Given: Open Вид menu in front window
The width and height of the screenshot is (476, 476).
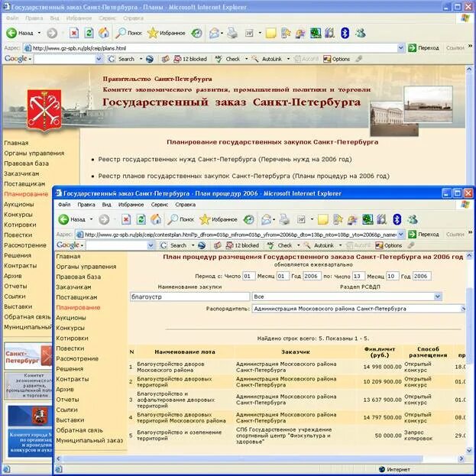Looking at the screenshot, I should click(106, 205).
